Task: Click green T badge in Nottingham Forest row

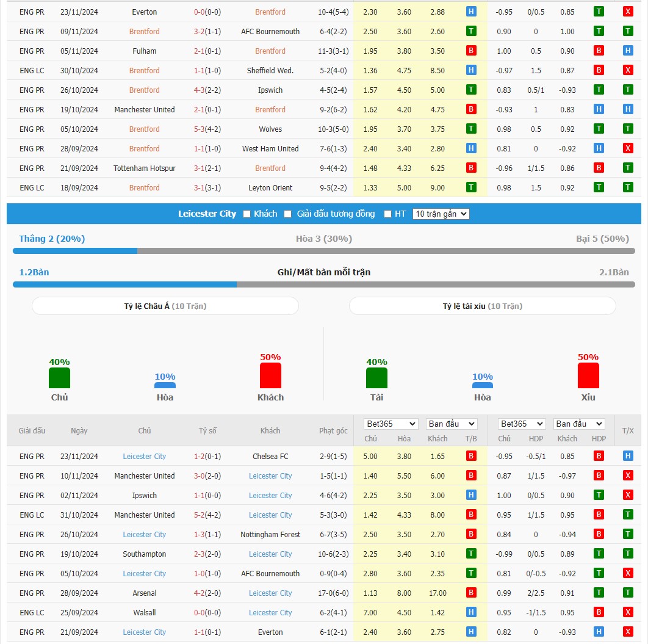Action: click(x=628, y=534)
